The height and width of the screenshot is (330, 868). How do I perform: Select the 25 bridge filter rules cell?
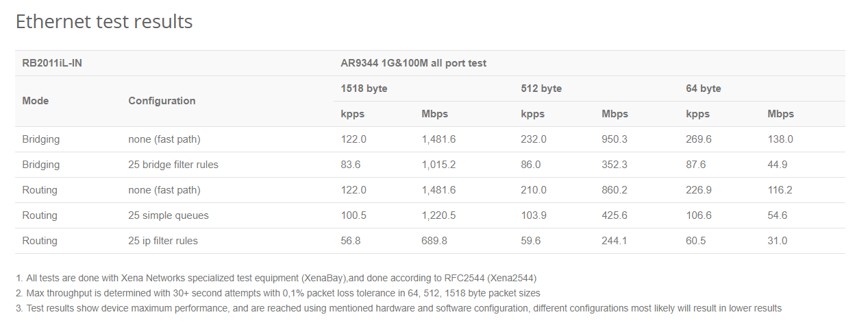[173, 165]
